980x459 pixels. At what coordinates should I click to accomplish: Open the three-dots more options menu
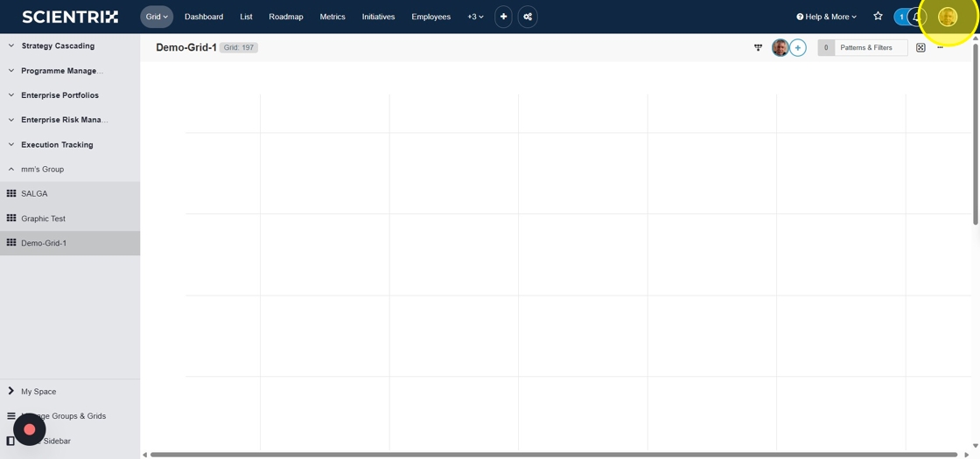pos(941,48)
